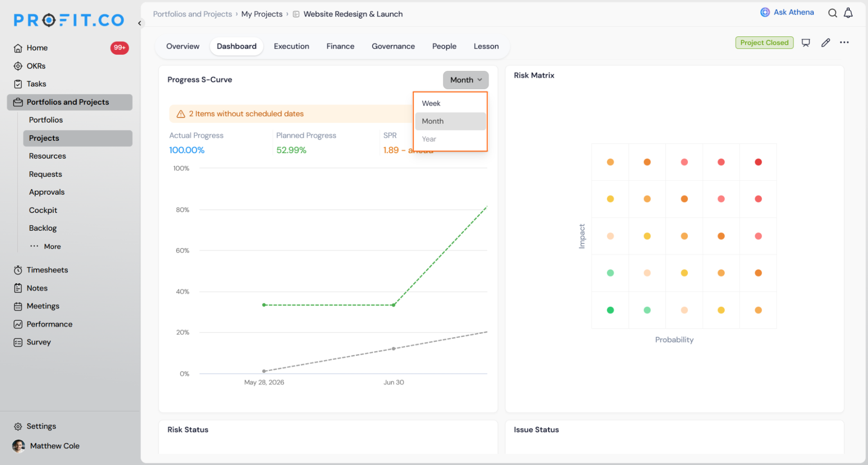
Task: Open the comments icon near Project Closed
Action: (x=806, y=43)
